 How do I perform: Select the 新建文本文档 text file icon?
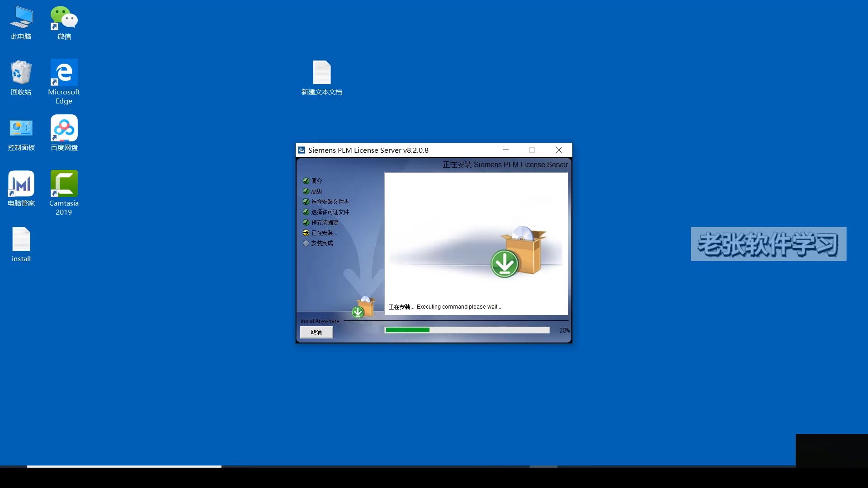[x=322, y=78]
